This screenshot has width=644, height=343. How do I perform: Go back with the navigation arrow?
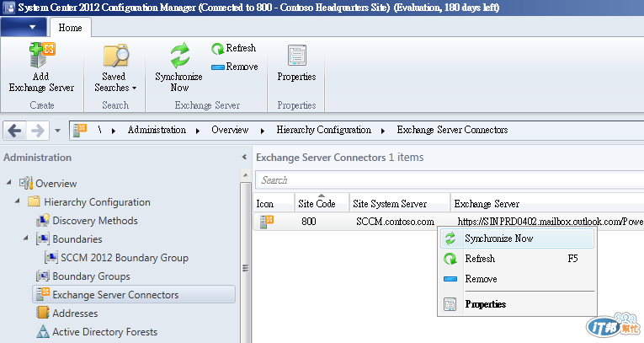pyautogui.click(x=15, y=131)
